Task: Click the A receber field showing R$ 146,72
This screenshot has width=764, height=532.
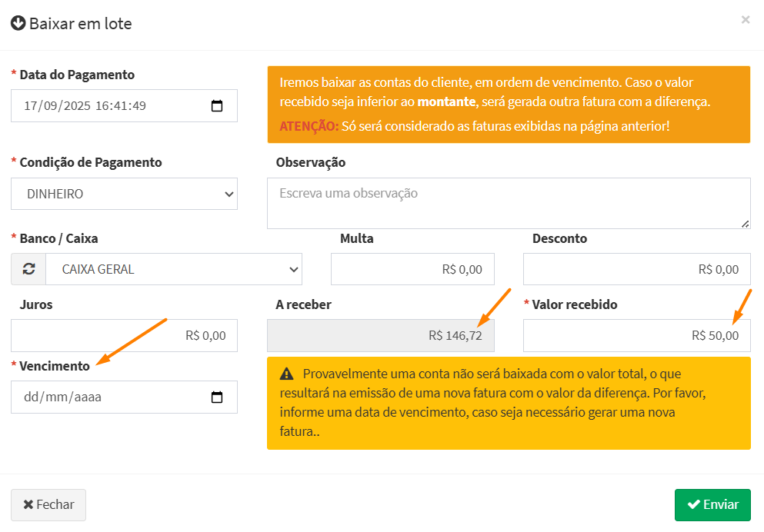Action: pos(380,336)
